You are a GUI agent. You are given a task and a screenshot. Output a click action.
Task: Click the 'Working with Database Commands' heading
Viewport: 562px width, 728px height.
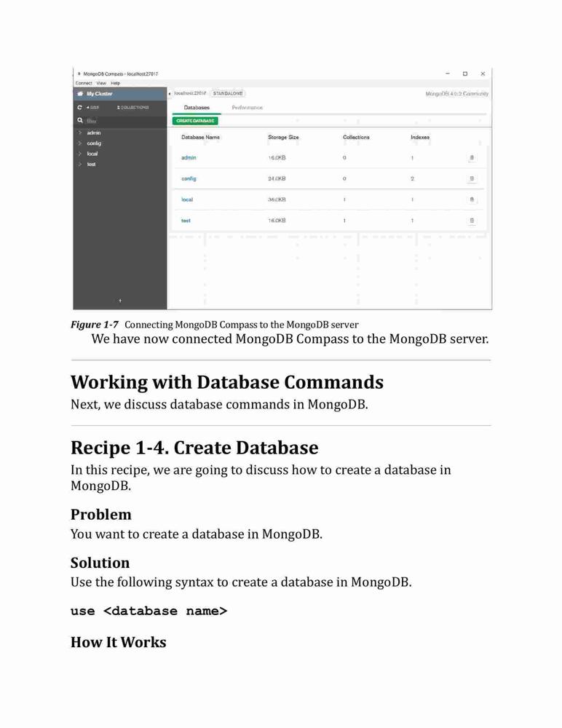(x=227, y=382)
